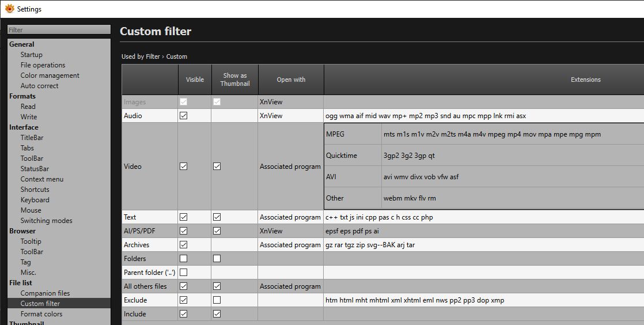
Task: Edit Quicktime extensions cell
Action: pos(513,156)
